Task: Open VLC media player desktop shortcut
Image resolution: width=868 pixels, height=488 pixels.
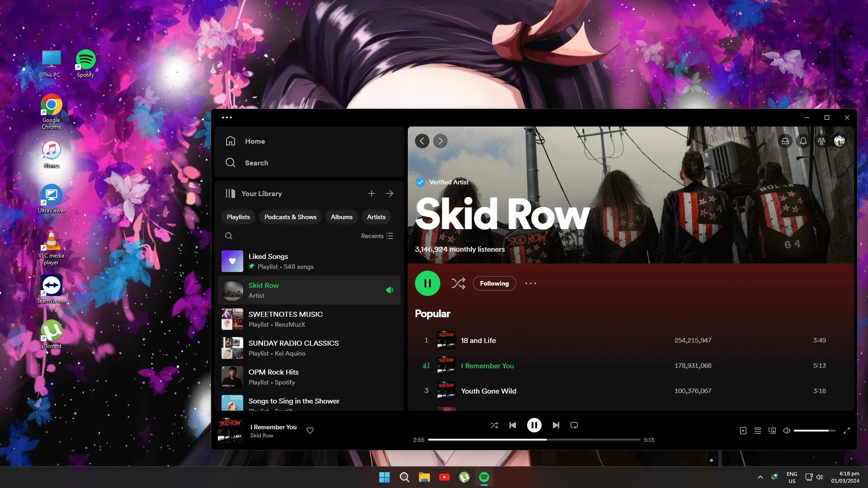Action: (x=52, y=247)
